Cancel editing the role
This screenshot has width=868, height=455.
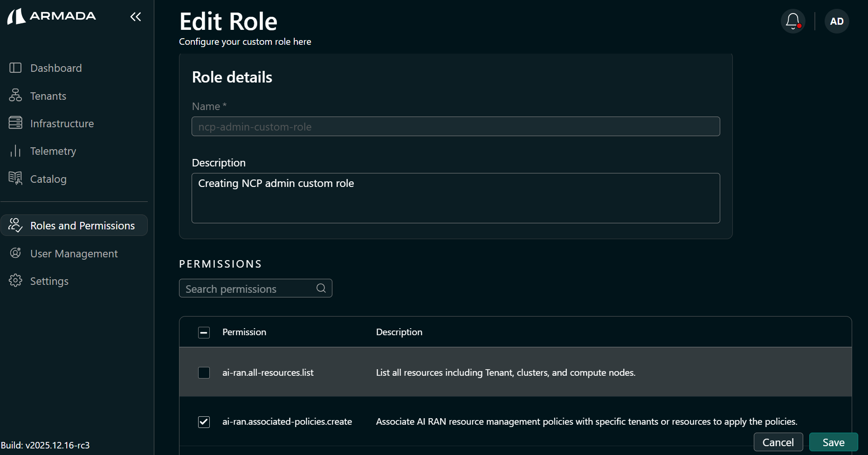(778, 442)
